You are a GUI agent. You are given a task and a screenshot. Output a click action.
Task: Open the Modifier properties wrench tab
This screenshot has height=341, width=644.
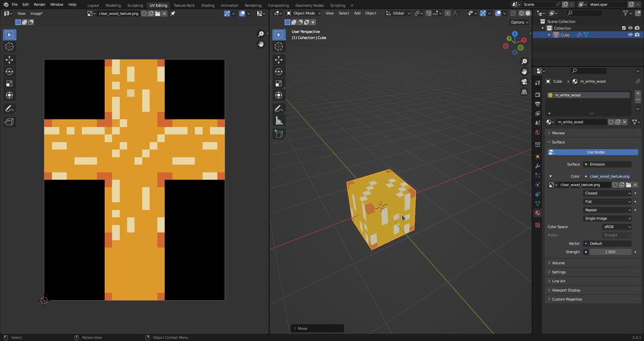click(537, 166)
